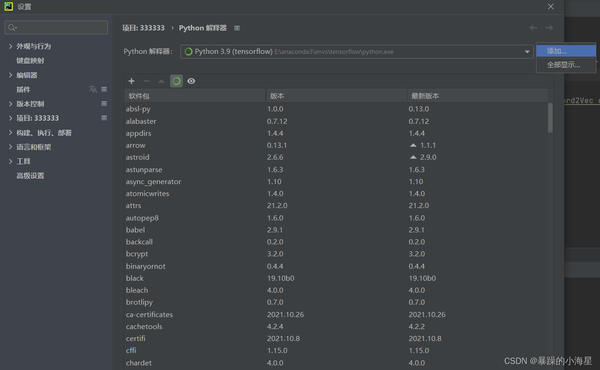The height and width of the screenshot is (370, 600).
Task: Expand the 编辑器 tree node
Action: [10, 75]
